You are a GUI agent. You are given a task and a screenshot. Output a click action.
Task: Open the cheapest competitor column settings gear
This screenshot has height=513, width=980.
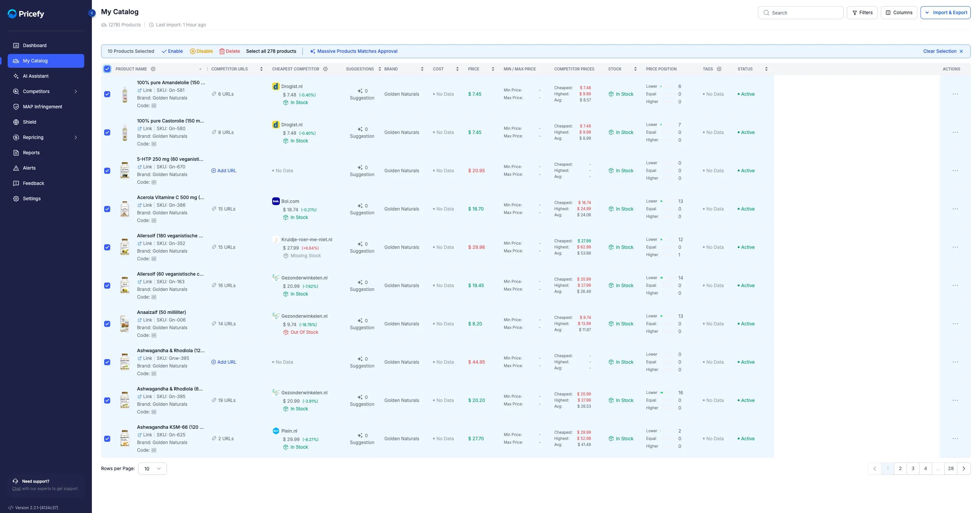[325, 69]
